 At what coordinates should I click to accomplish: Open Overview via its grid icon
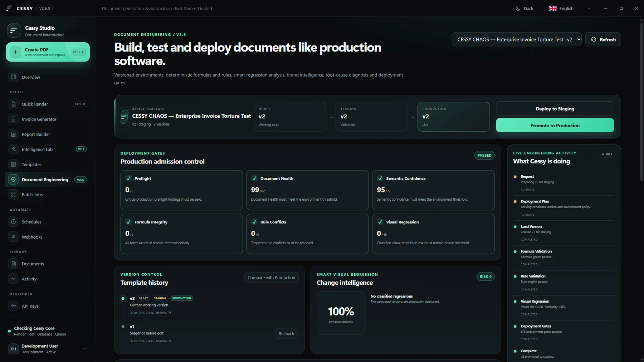tap(14, 77)
